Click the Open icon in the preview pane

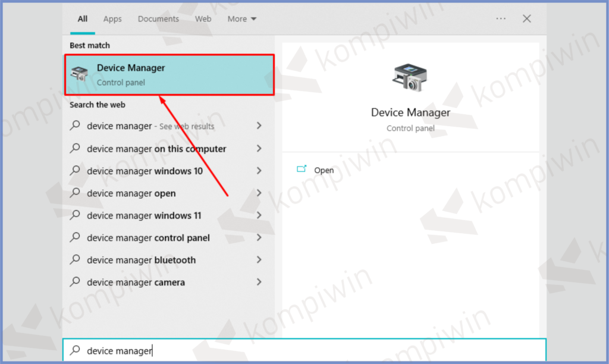302,170
